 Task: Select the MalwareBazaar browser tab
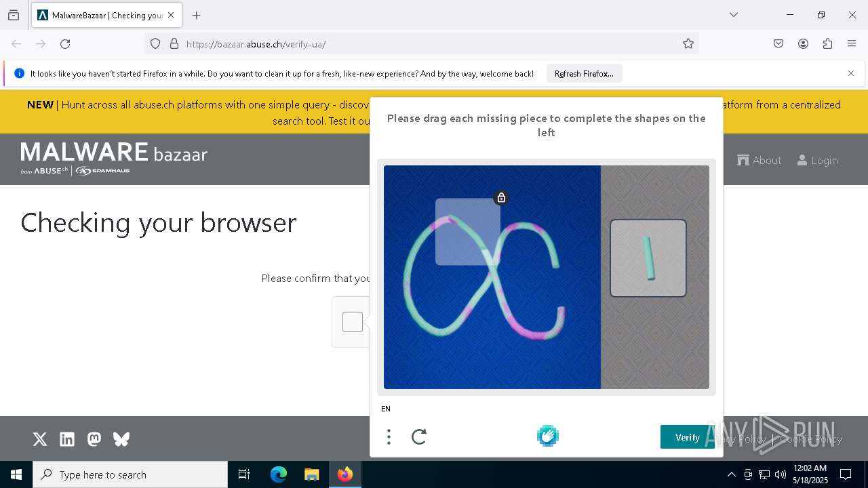[x=106, y=15]
